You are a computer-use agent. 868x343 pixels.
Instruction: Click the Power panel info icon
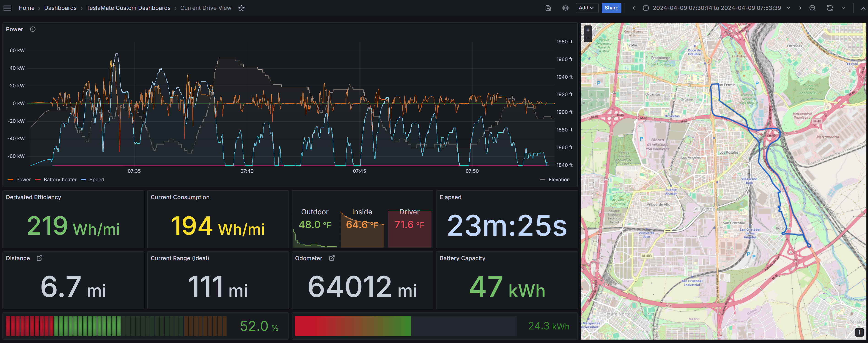[33, 29]
